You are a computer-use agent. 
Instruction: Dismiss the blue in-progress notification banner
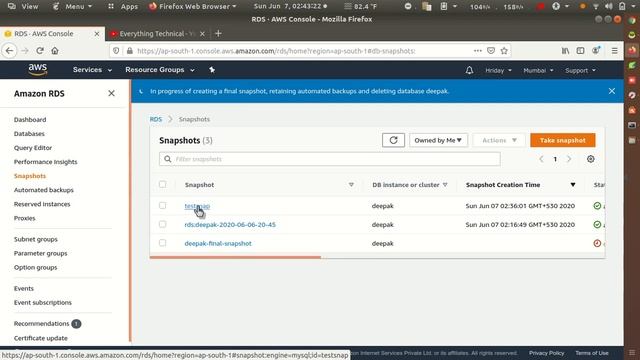tap(611, 91)
